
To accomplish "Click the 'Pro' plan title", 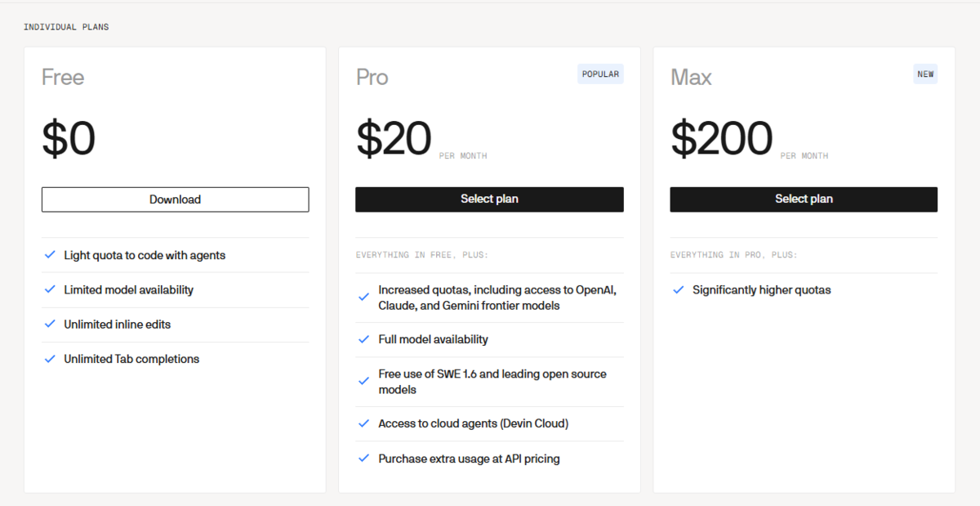I will point(372,78).
